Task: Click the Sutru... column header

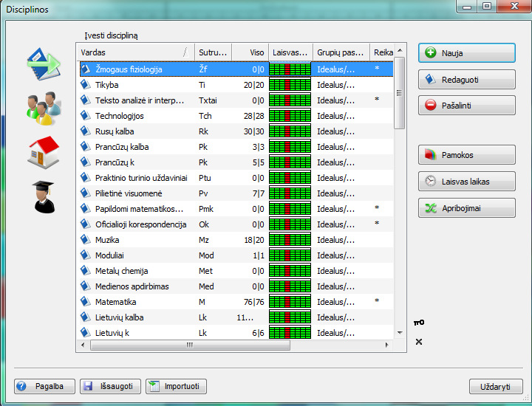Action: pos(213,52)
